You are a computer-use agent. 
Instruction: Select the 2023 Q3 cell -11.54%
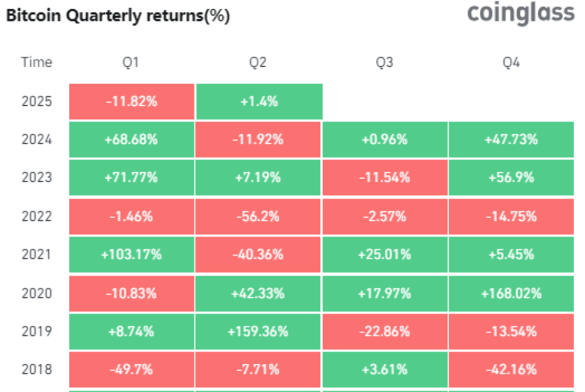click(x=384, y=177)
